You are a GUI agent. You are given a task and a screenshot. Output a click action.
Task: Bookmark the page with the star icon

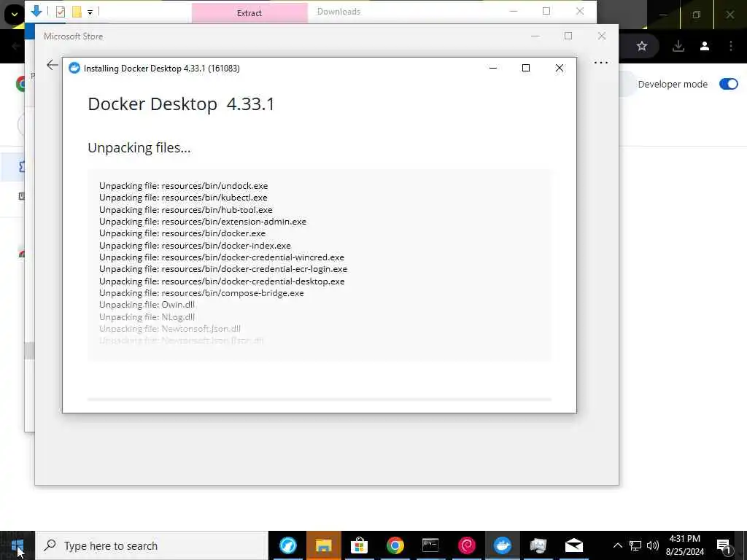click(x=642, y=46)
